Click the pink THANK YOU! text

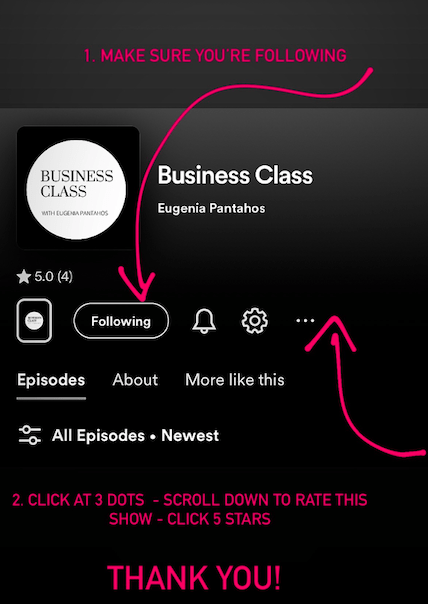point(194,577)
